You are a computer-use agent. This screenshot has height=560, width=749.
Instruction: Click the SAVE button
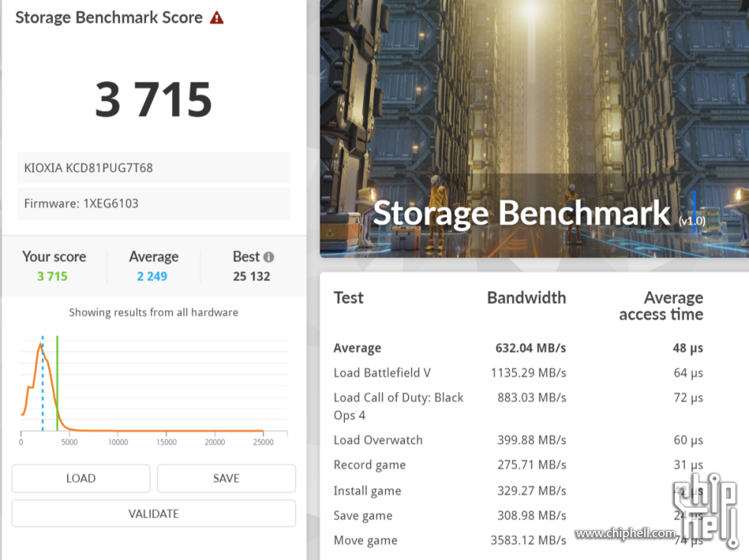click(226, 478)
